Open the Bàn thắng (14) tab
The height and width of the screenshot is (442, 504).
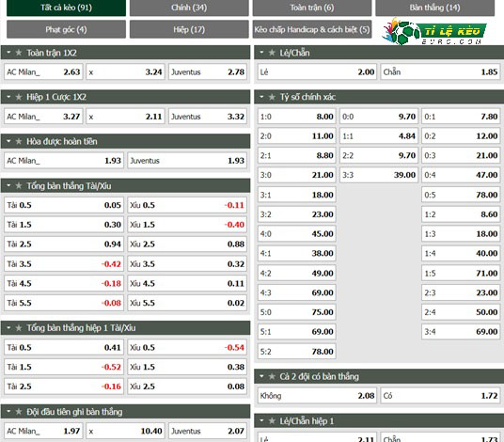pyautogui.click(x=435, y=8)
